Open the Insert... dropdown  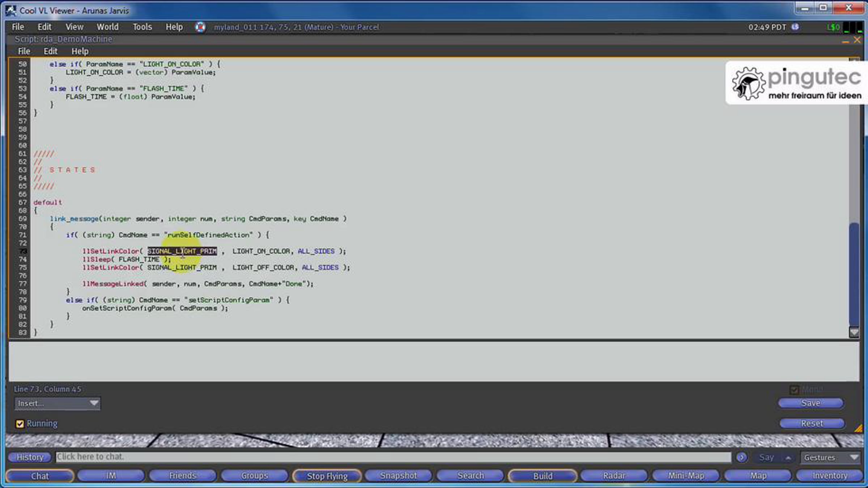58,403
